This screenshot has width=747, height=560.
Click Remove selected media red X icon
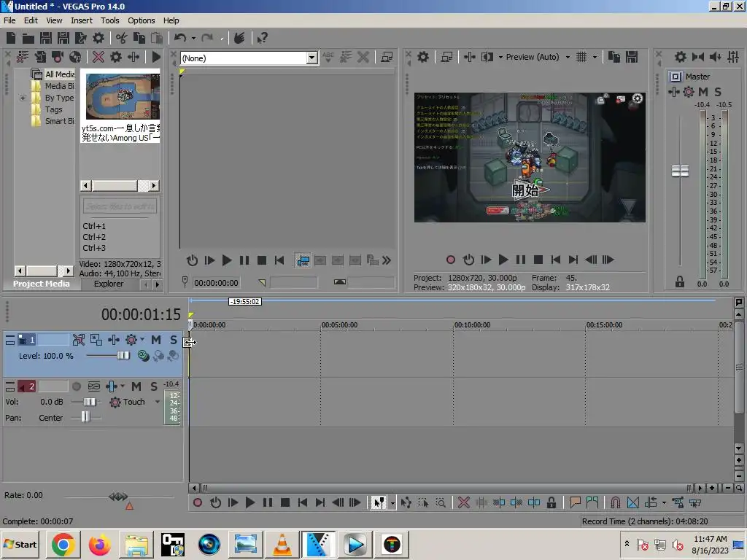click(x=98, y=57)
